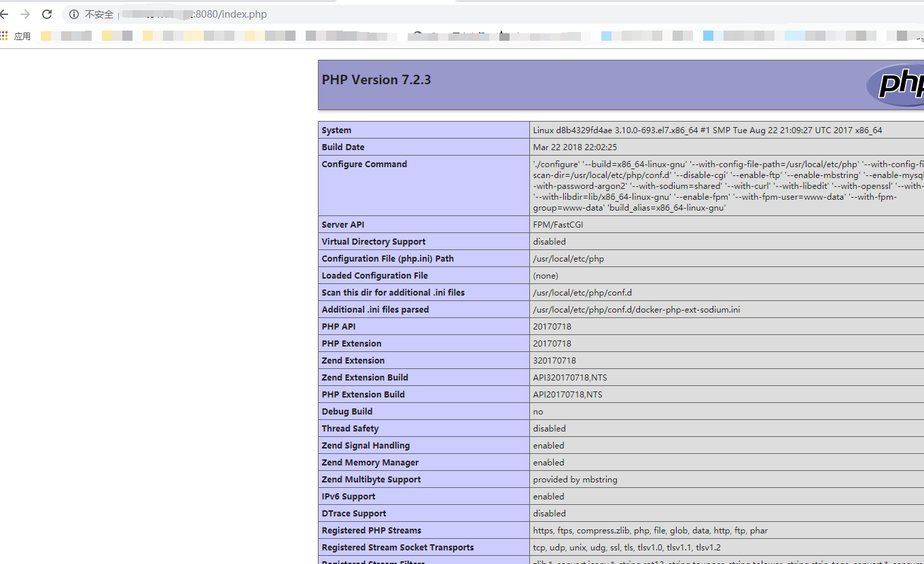Click the 'Mar 22 2018 22:02:25' value

coord(575,147)
